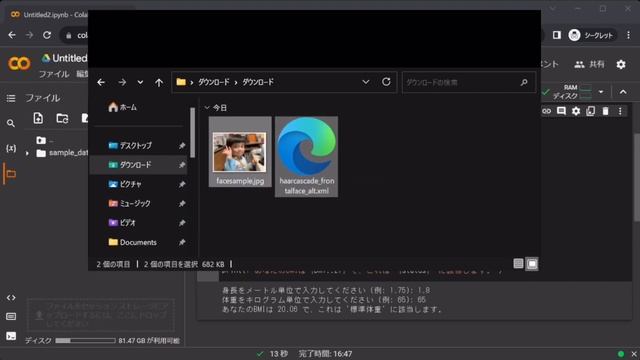Open the Videos folder in sidebar
Viewport: 640px width, 360px height.
coord(122,222)
